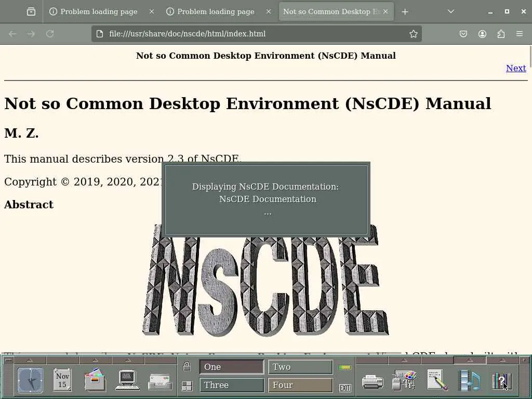
Task: Open the Nov 15 calendar icon
Action: coord(62,380)
